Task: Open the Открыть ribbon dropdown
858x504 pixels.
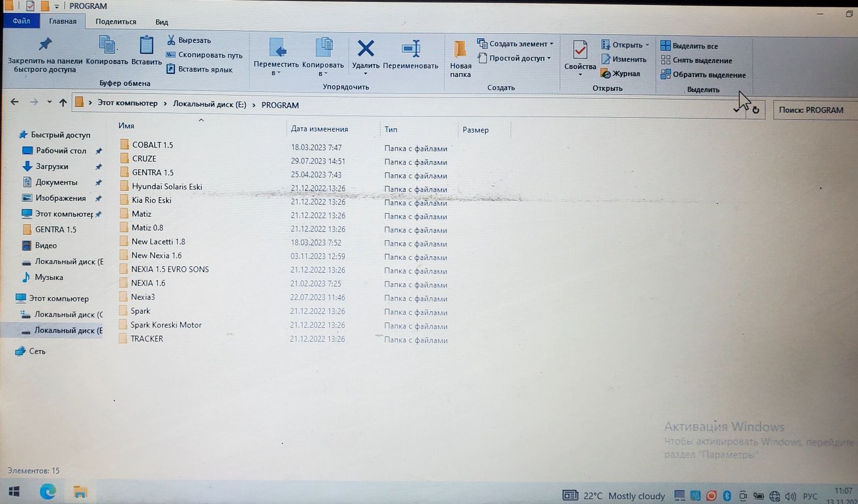Action: [x=625, y=45]
